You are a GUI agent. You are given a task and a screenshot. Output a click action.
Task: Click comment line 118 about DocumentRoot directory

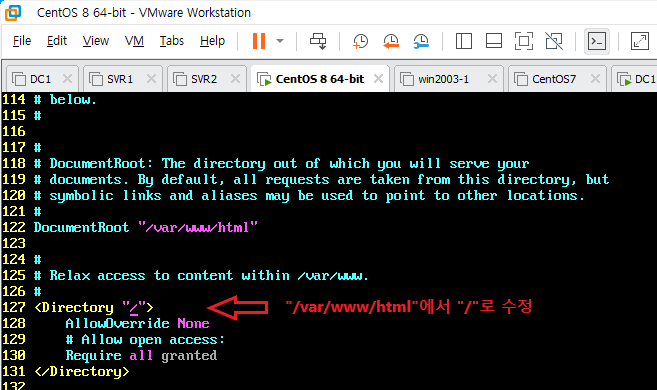coord(281,163)
